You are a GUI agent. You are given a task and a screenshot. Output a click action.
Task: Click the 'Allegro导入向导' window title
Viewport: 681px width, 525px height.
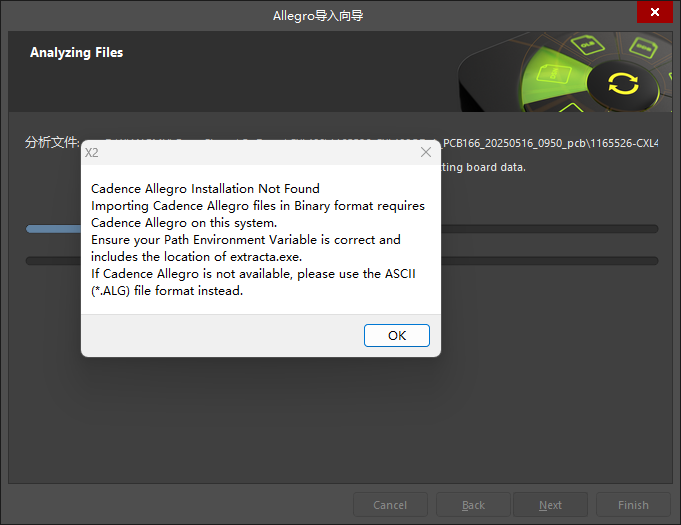(318, 16)
